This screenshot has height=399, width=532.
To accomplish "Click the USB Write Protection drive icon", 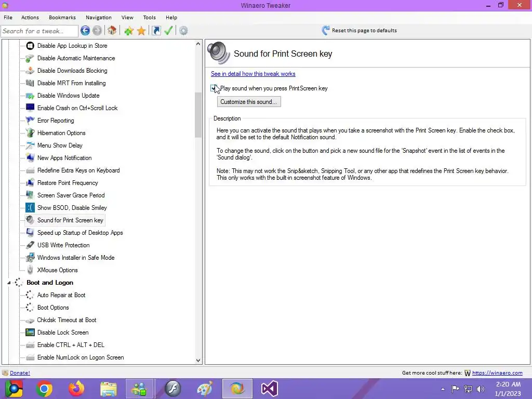I will [x=30, y=245].
